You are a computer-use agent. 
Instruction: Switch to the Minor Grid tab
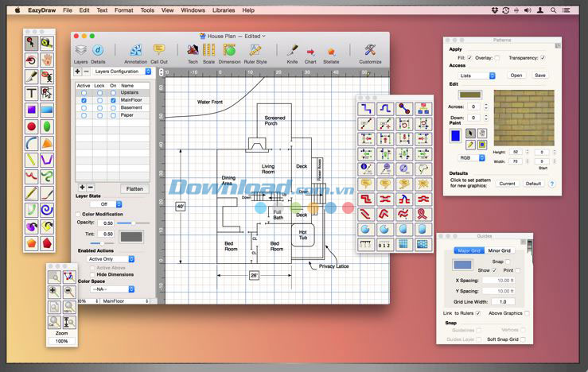[x=500, y=250]
